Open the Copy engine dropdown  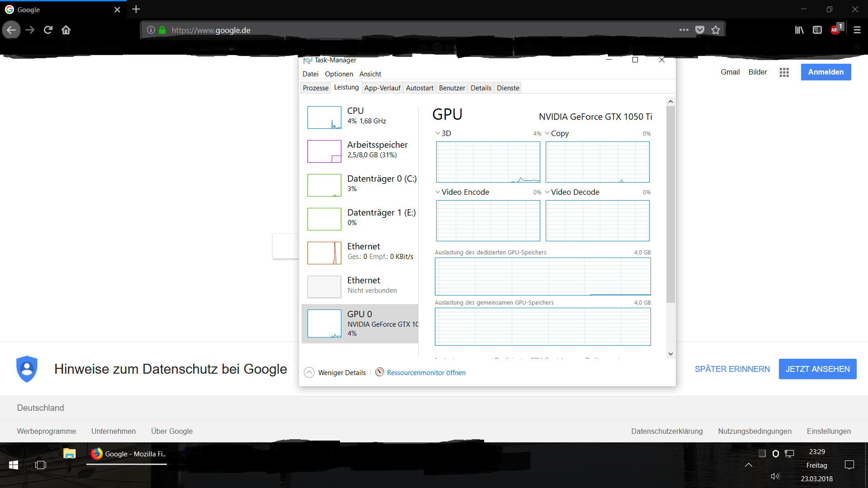coord(557,133)
